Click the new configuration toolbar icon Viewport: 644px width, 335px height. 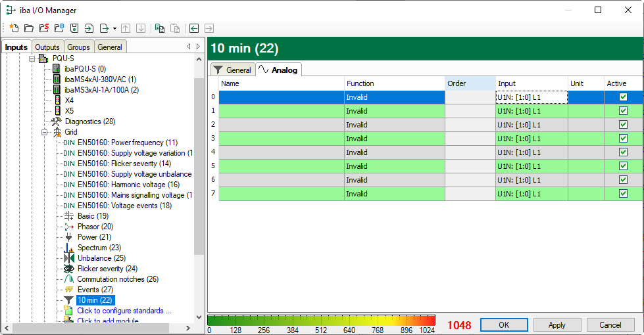[14, 28]
